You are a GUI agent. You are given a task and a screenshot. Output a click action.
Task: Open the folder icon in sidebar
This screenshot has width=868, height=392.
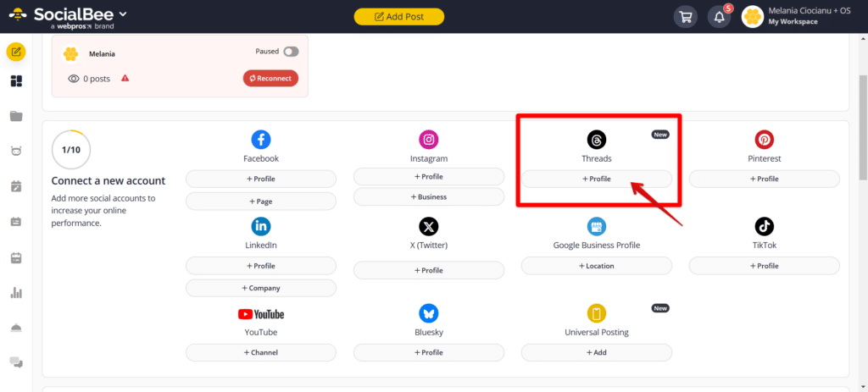[x=16, y=116]
